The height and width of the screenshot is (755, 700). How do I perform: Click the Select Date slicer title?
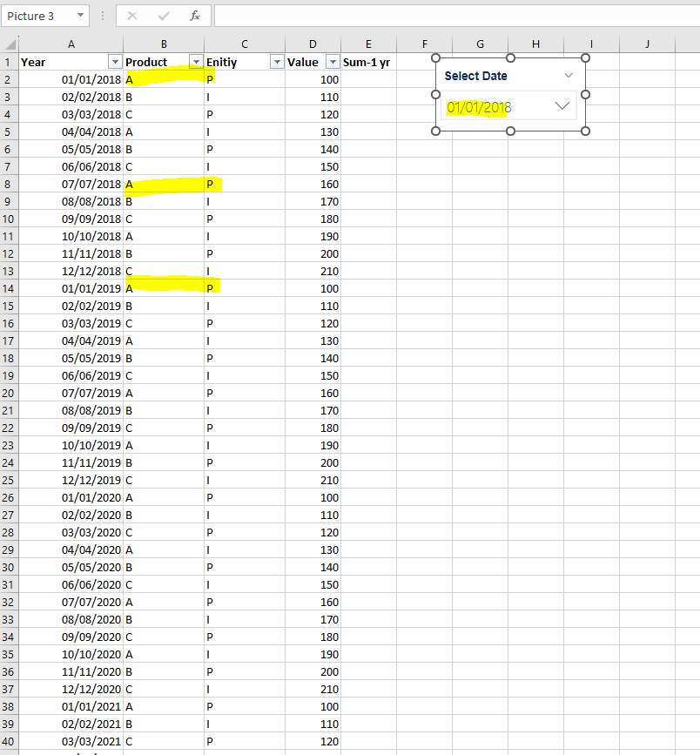point(475,76)
